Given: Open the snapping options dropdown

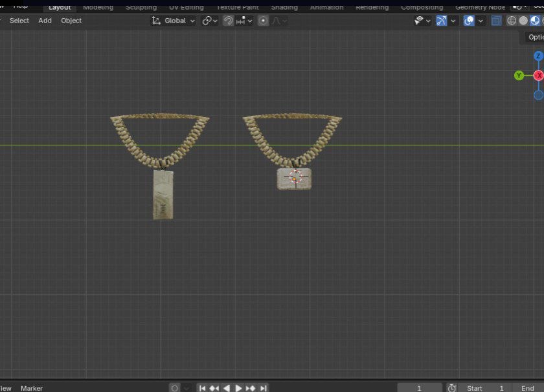Looking at the screenshot, I should 244,21.
